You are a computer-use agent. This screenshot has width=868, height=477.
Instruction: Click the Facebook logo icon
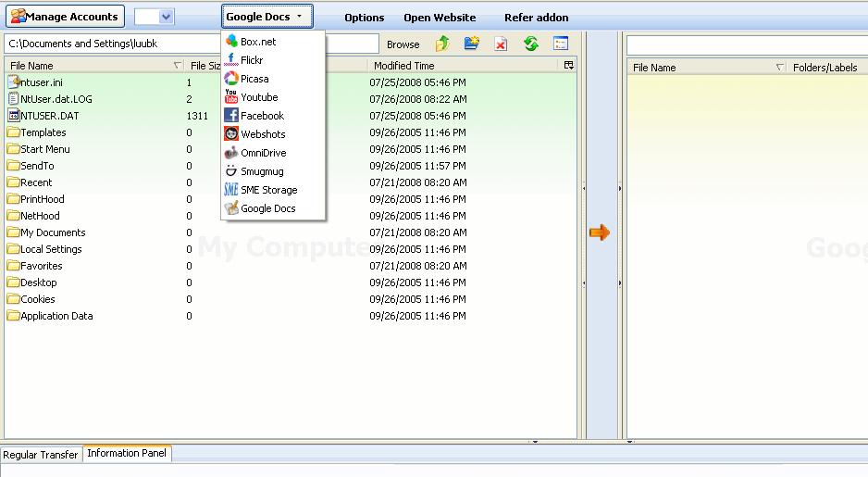tap(231, 115)
